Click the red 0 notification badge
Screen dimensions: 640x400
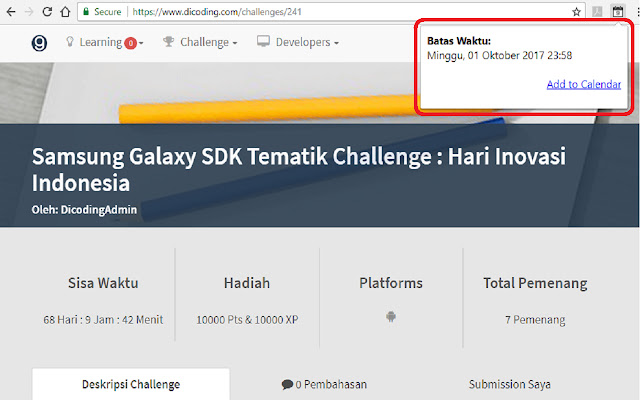click(130, 43)
